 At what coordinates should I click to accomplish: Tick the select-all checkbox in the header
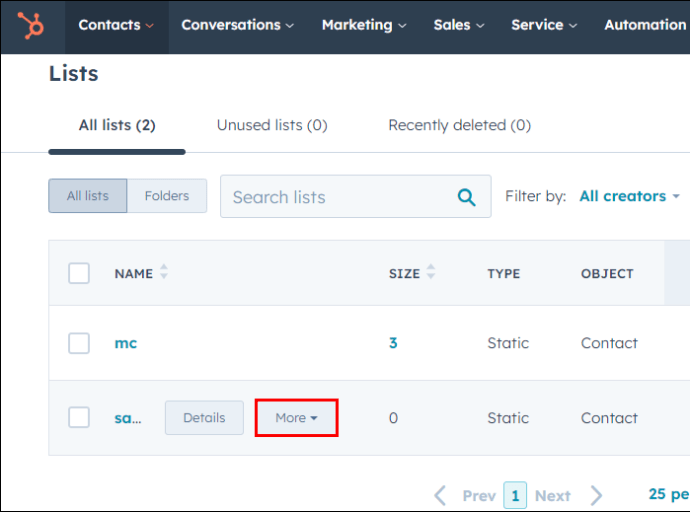click(x=79, y=273)
